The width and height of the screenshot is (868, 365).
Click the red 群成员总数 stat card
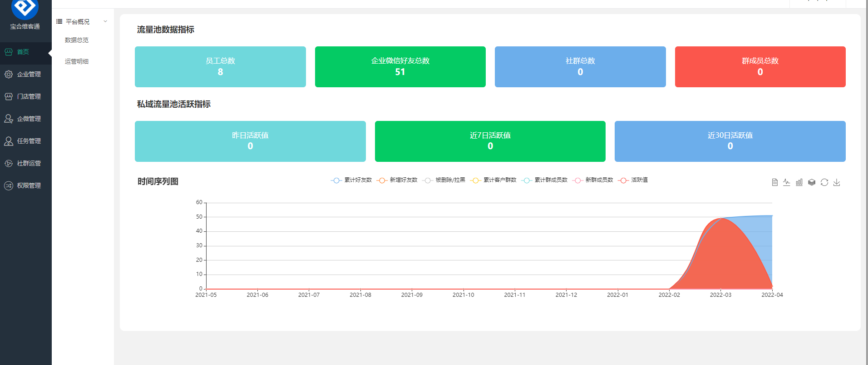760,67
